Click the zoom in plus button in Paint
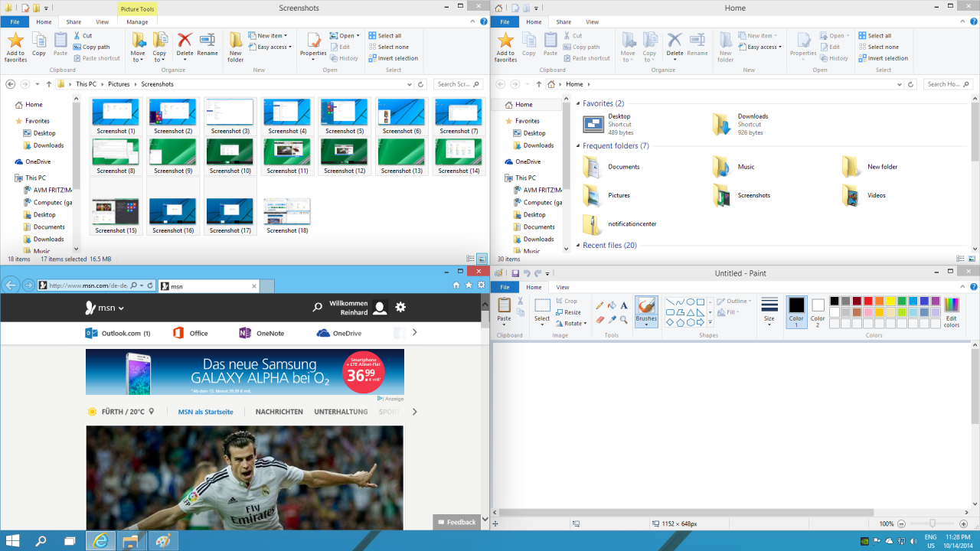This screenshot has height=551, width=980. coord(962,523)
